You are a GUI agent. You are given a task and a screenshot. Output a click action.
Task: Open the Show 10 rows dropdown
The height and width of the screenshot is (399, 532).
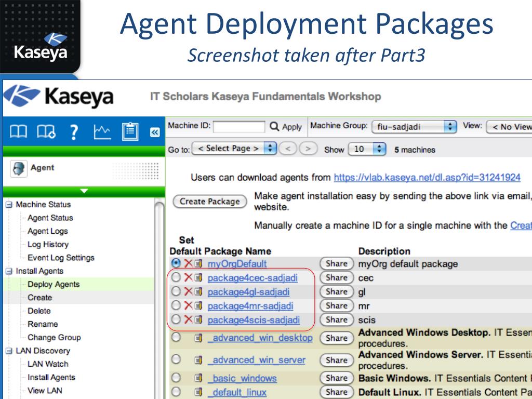pos(367,149)
